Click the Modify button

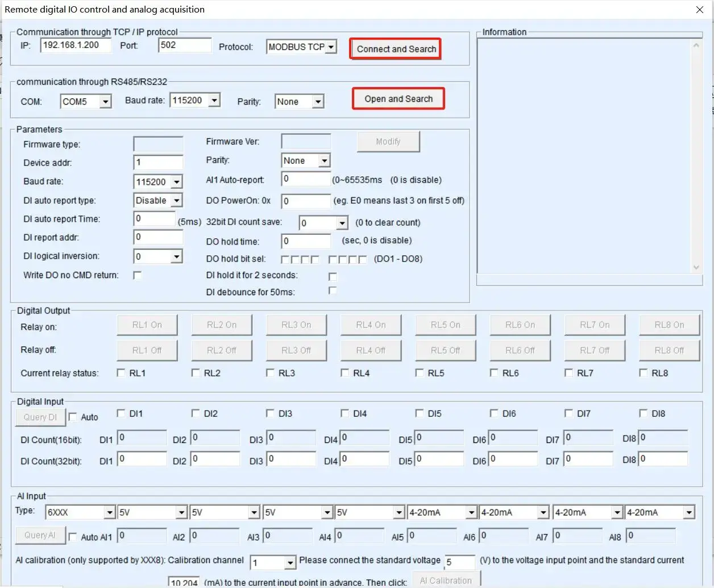tap(388, 142)
